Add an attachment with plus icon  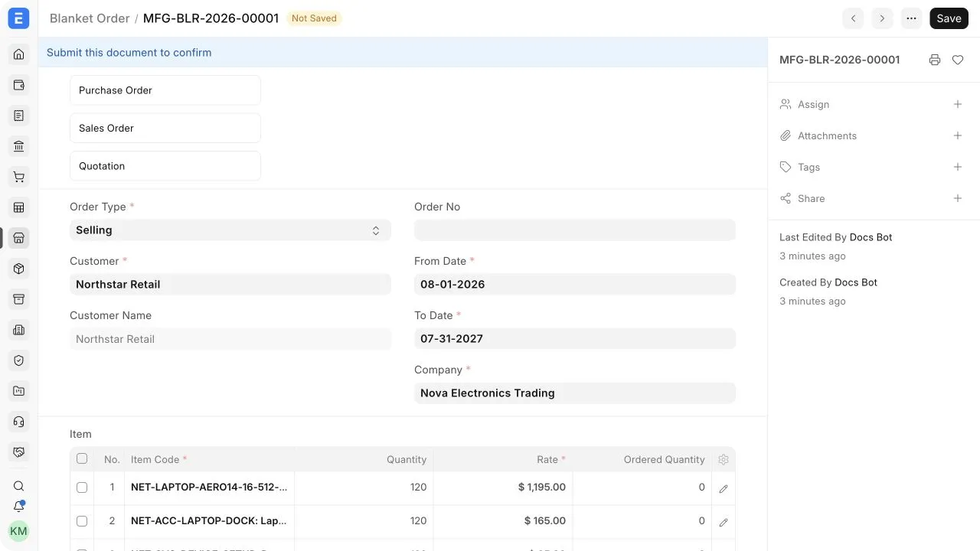click(x=958, y=135)
